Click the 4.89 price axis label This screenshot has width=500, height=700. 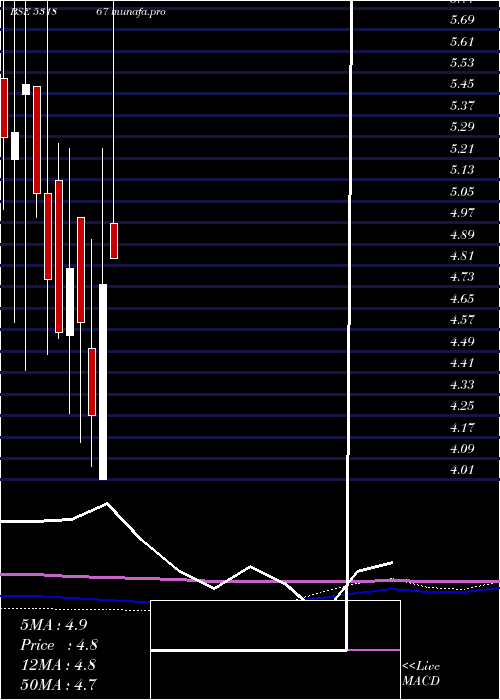(x=462, y=234)
